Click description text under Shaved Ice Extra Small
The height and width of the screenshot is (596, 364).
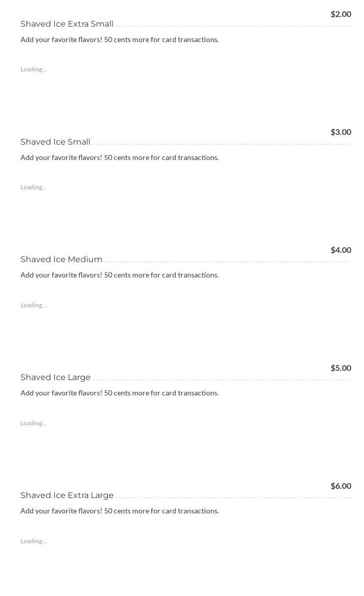click(x=119, y=39)
